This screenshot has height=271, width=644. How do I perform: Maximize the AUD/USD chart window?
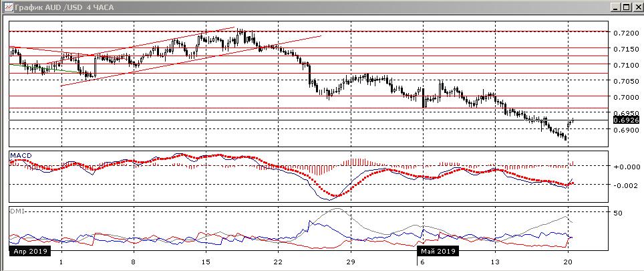pyautogui.click(x=626, y=7)
